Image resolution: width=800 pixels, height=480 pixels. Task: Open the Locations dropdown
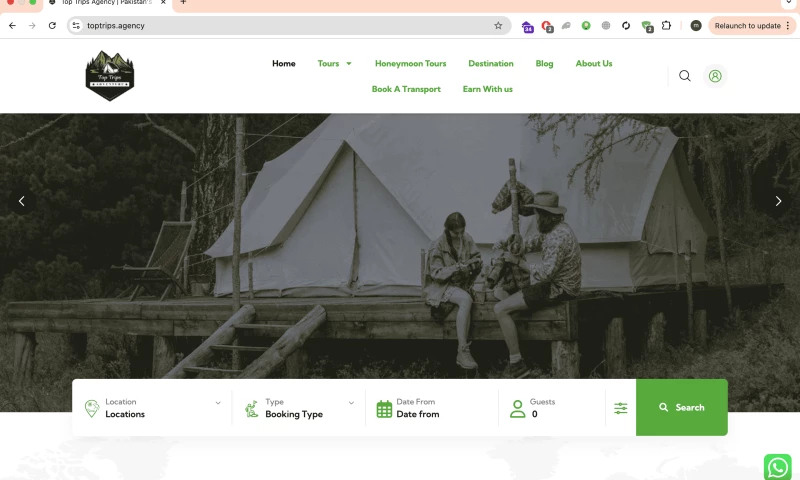[155, 408]
